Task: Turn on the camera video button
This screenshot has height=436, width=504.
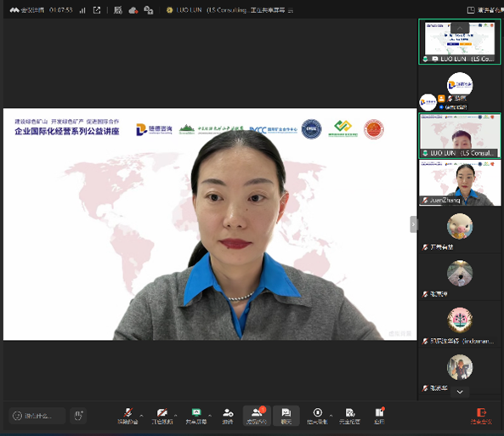Action: [x=162, y=416]
